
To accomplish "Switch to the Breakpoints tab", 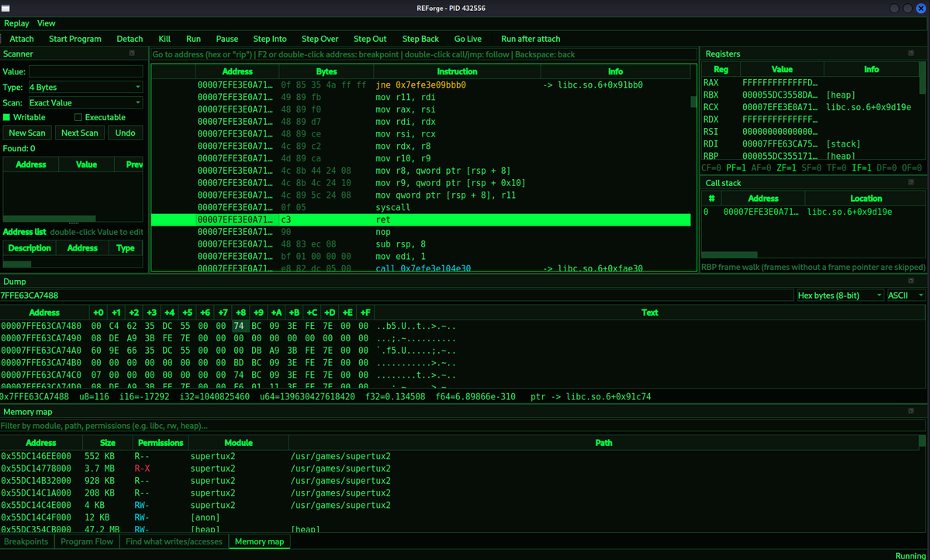I will [26, 541].
